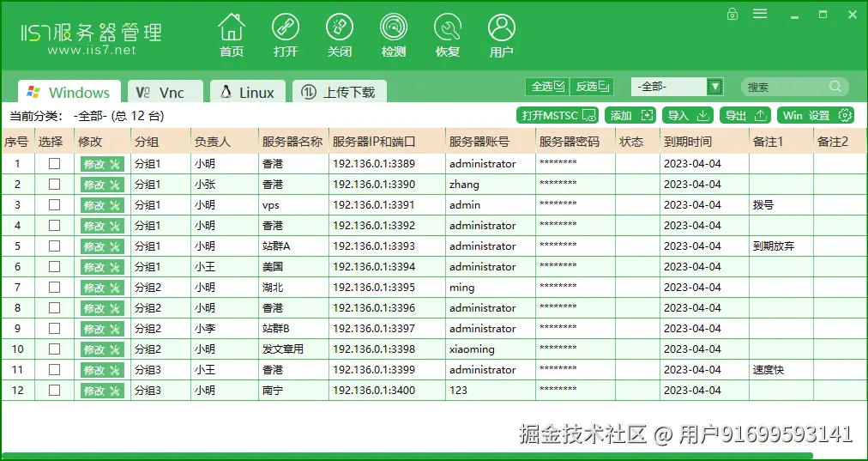This screenshot has width=868, height=461.
Task: Click the 服务器IP和端口 column header
Action: coord(387,142)
